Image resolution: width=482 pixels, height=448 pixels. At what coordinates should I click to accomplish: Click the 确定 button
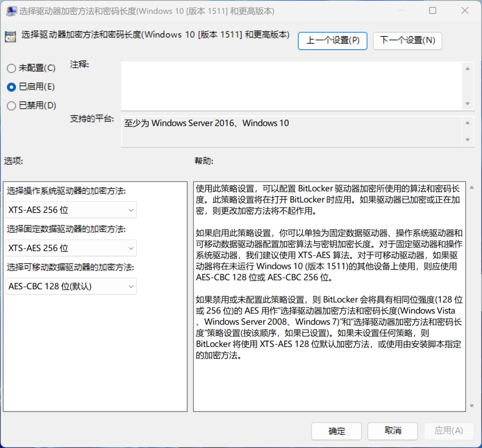pos(336,431)
